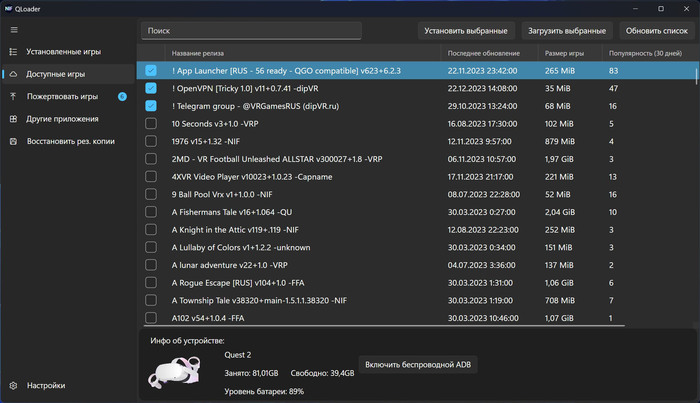This screenshot has width=700, height=403.
Task: Click the Восстановить рез. копии icon
Action: [x=13, y=142]
